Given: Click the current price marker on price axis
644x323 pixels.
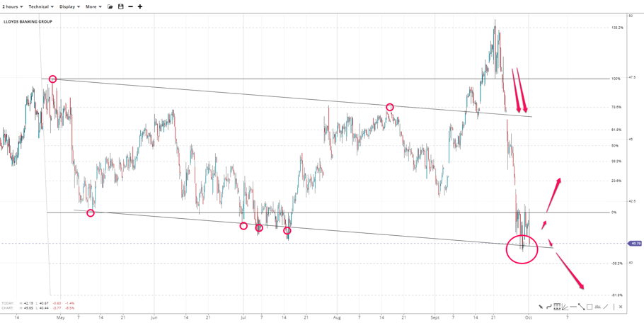Looking at the screenshot, I should coord(635,243).
